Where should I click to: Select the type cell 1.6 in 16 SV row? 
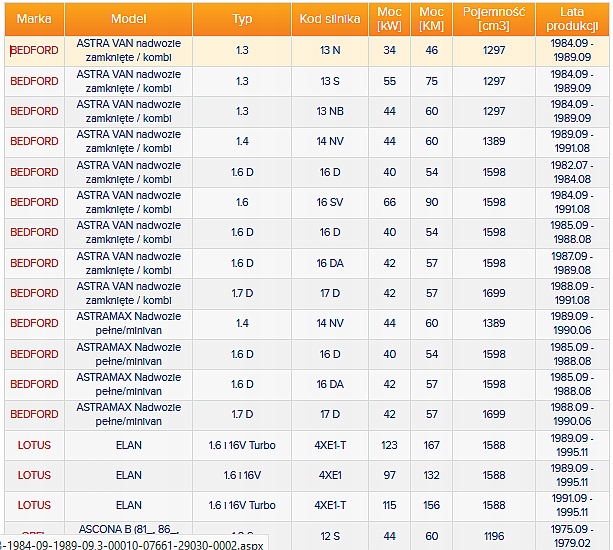[x=242, y=202]
